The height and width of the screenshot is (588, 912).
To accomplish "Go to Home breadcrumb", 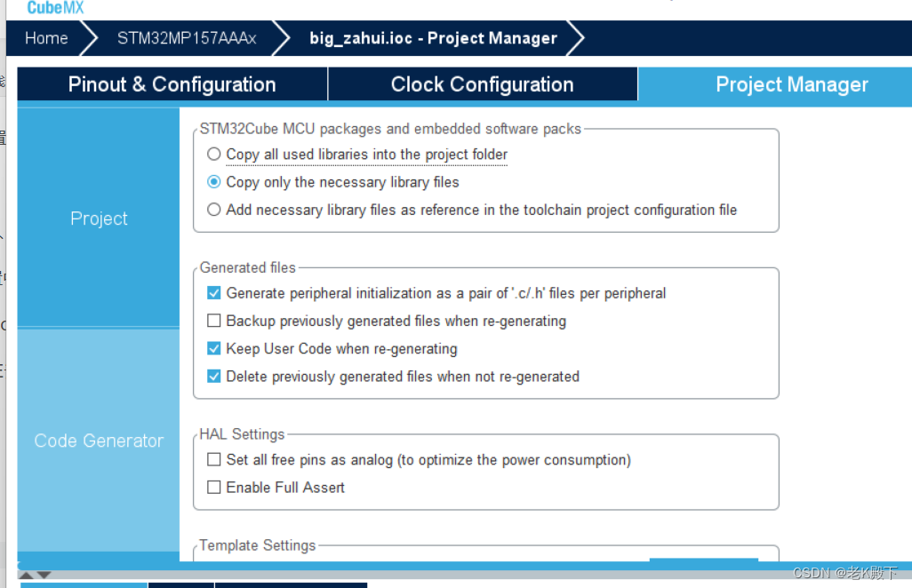I will (46, 38).
